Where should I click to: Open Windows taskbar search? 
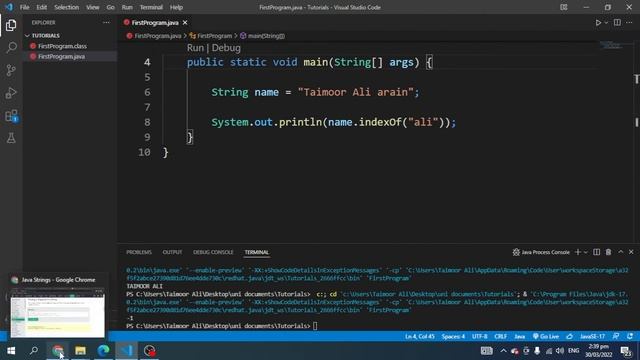[x=34, y=351]
